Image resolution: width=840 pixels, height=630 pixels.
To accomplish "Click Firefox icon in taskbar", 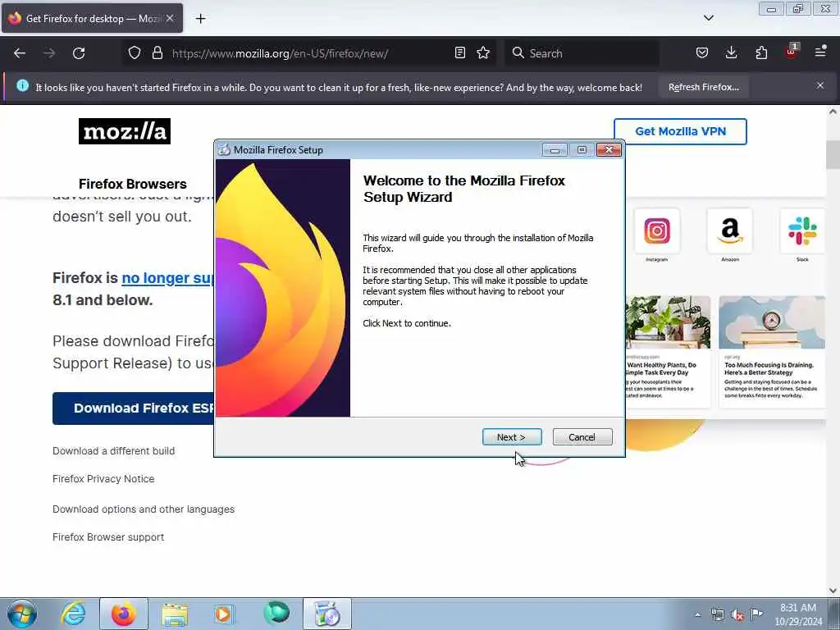I will coord(124,614).
